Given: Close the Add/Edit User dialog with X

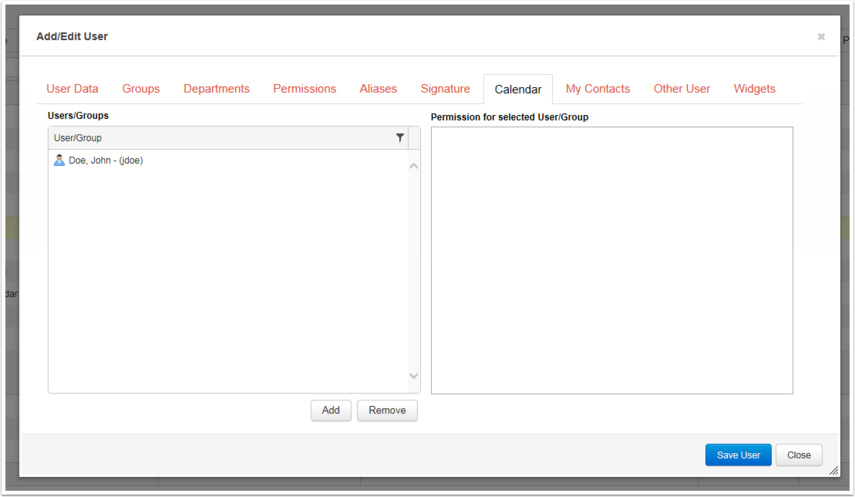Looking at the screenshot, I should pos(821,37).
